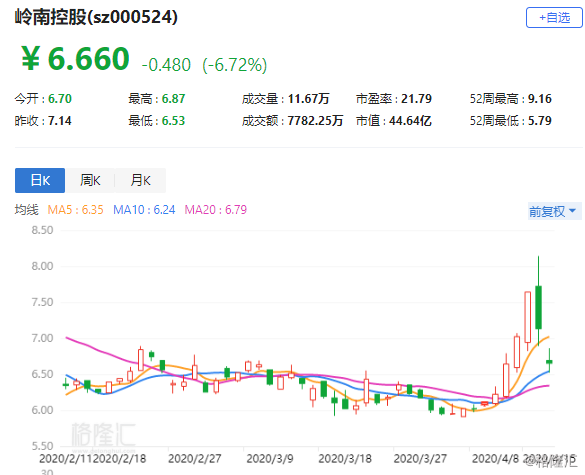Viewport: 585px width, 475px height.
Task: Click 最高 value 6.87
Action: point(173,99)
